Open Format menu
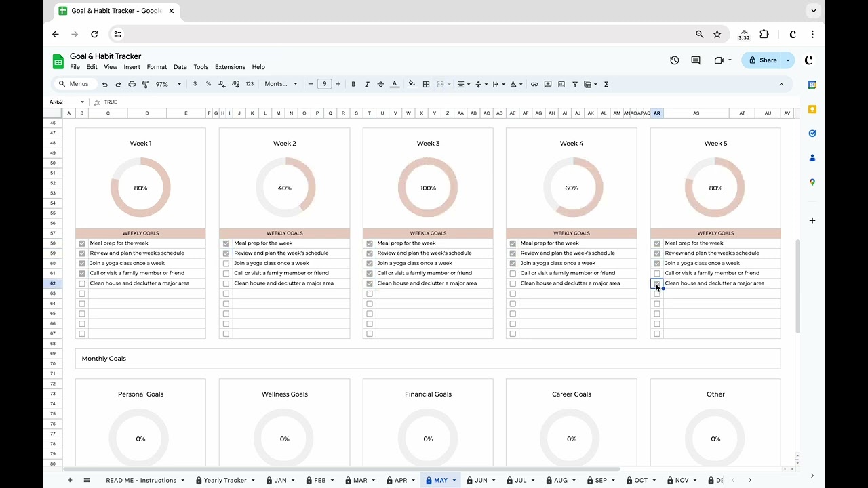The height and width of the screenshot is (488, 868). tap(157, 67)
